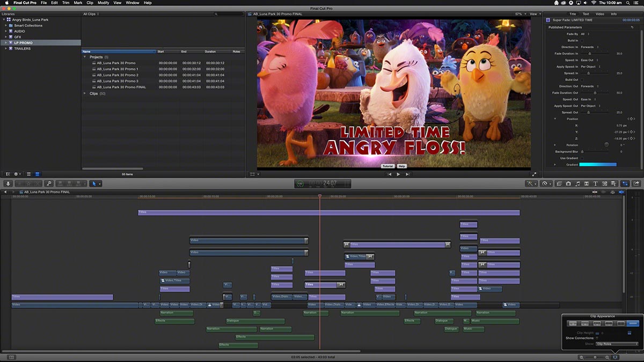Open the Modify menu
This screenshot has width=644, height=362.
tap(103, 3)
